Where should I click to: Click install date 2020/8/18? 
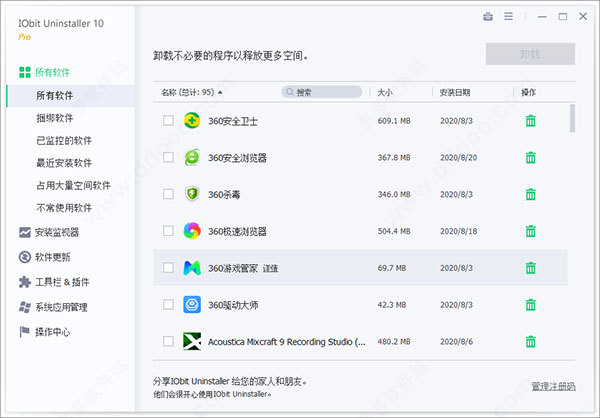[x=458, y=231]
